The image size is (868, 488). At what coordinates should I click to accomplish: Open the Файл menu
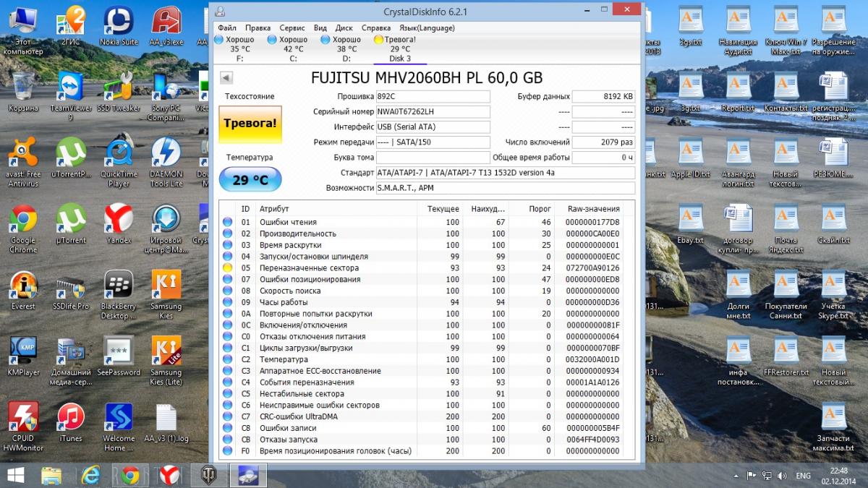(226, 28)
